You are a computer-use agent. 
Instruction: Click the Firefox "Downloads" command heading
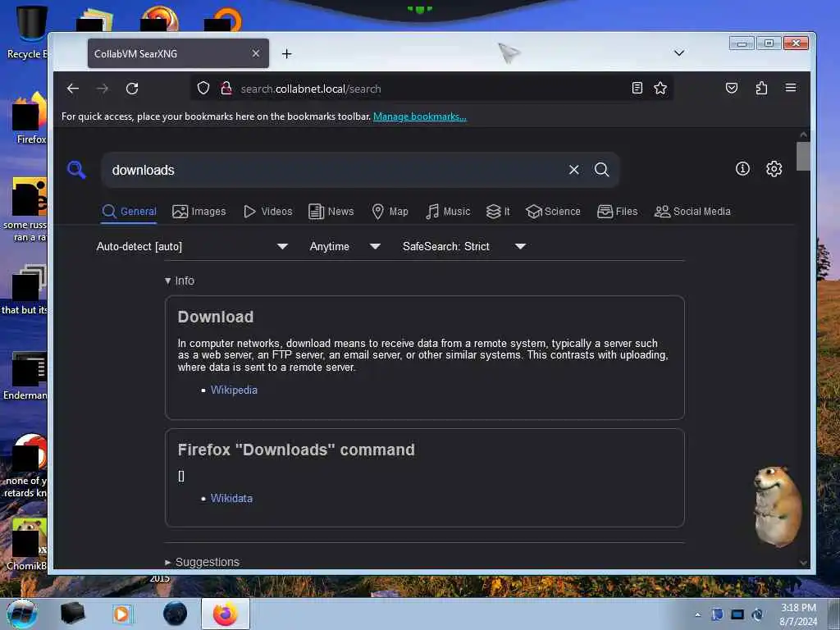[x=295, y=450]
